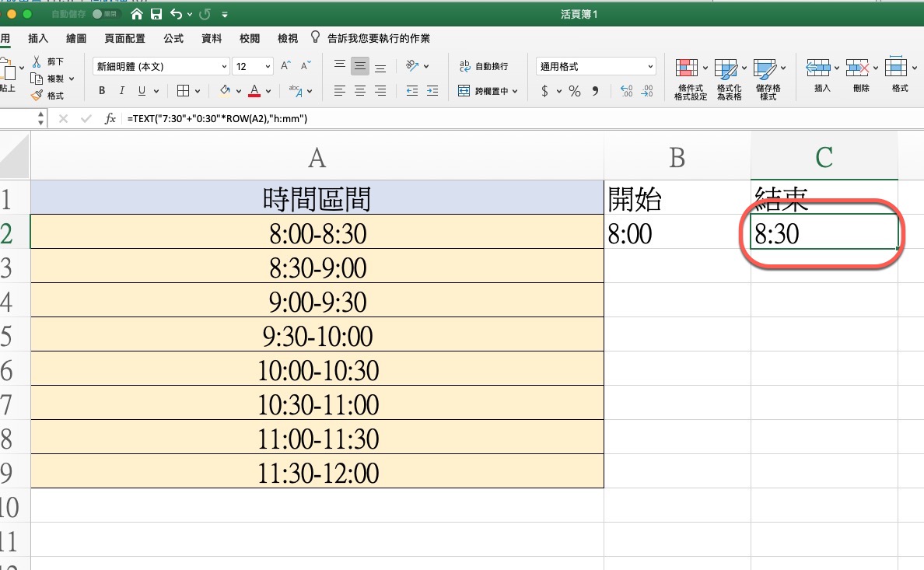Open 儲存格樣式 cell styles
This screenshot has width=924, height=570.
(768, 79)
